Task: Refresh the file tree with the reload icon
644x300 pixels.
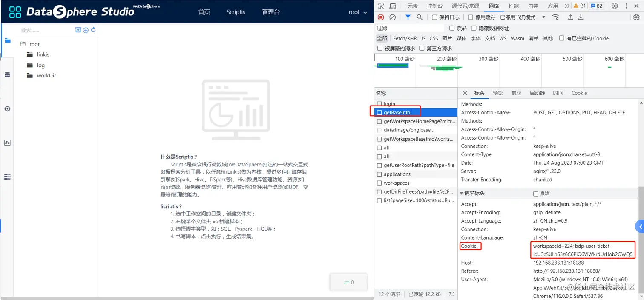Action: [x=93, y=30]
